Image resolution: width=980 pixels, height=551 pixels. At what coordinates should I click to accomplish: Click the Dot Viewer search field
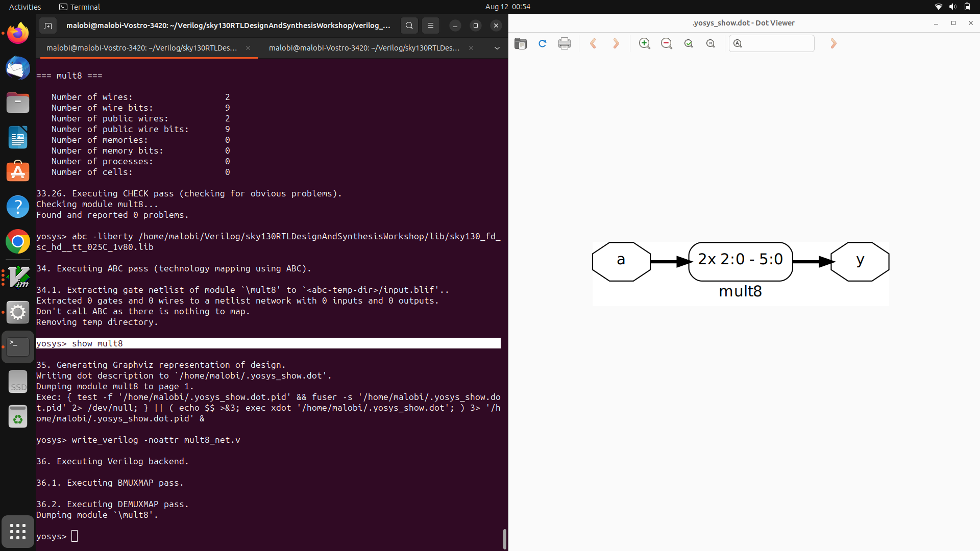point(772,43)
